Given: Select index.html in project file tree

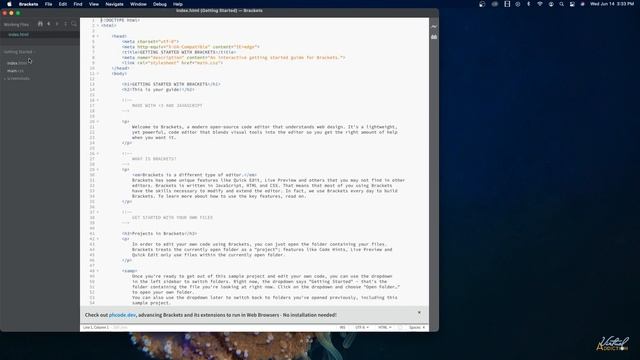Looking at the screenshot, I should pos(17,63).
